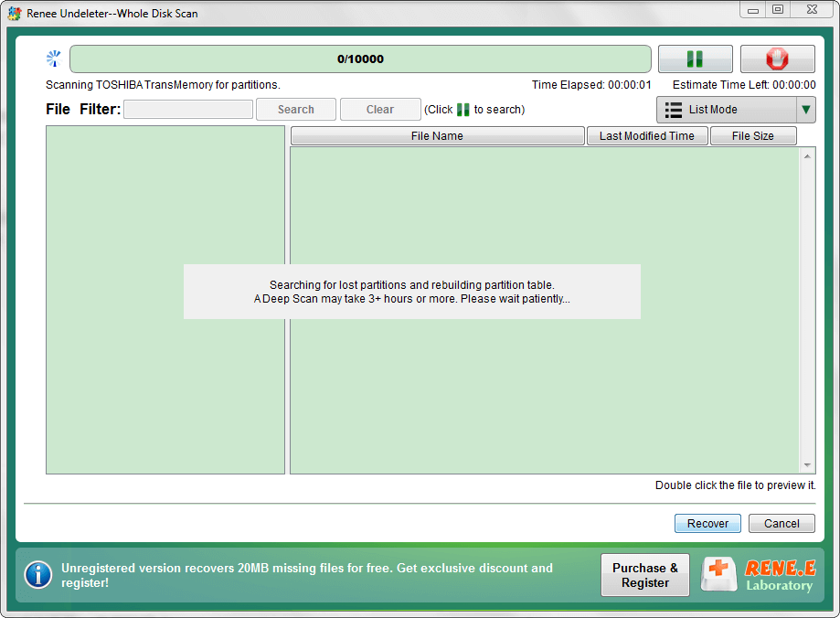
Task: Click the file list scroll down arrow
Action: 807,465
